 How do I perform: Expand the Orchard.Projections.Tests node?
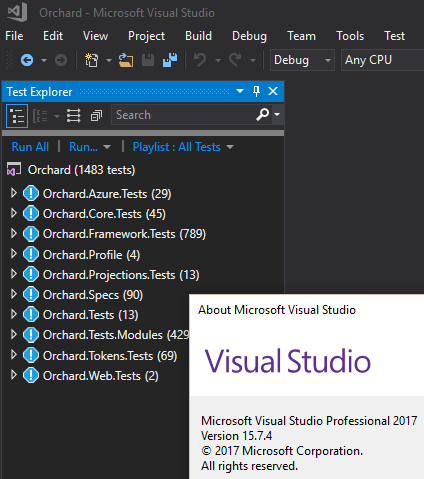14,274
